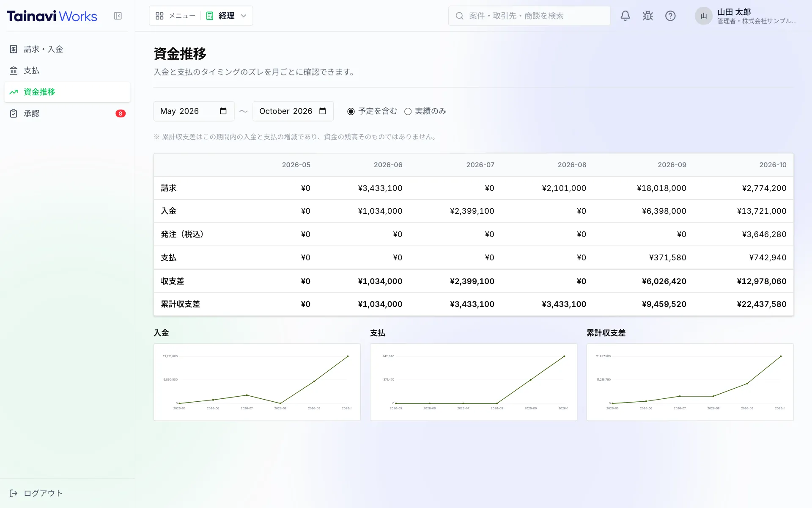812x508 pixels.
Task: Click the ¥22,437,580 cumulative cell
Action: click(x=761, y=304)
